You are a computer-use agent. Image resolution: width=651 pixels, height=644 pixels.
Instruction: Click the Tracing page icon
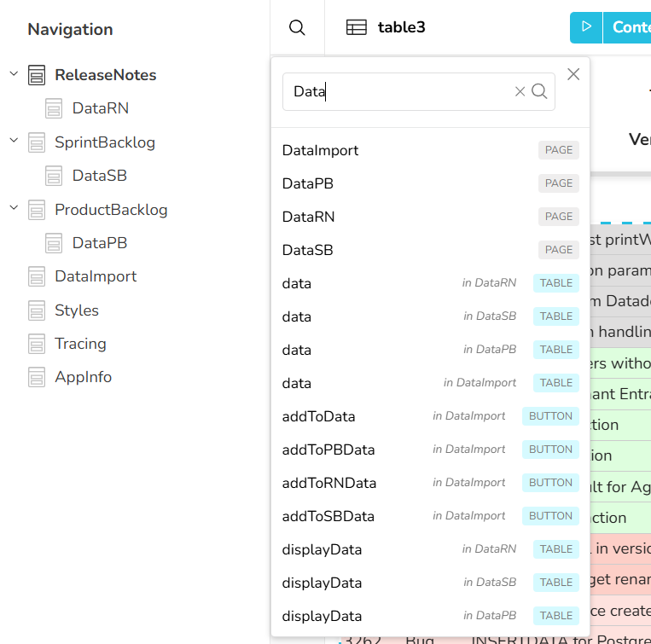click(37, 344)
